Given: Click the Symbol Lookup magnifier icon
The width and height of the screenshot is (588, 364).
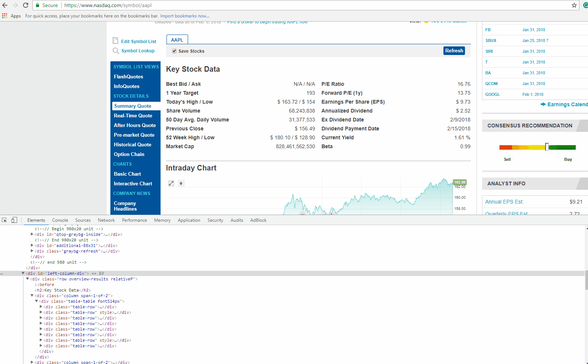Looking at the screenshot, I should 116,51.
